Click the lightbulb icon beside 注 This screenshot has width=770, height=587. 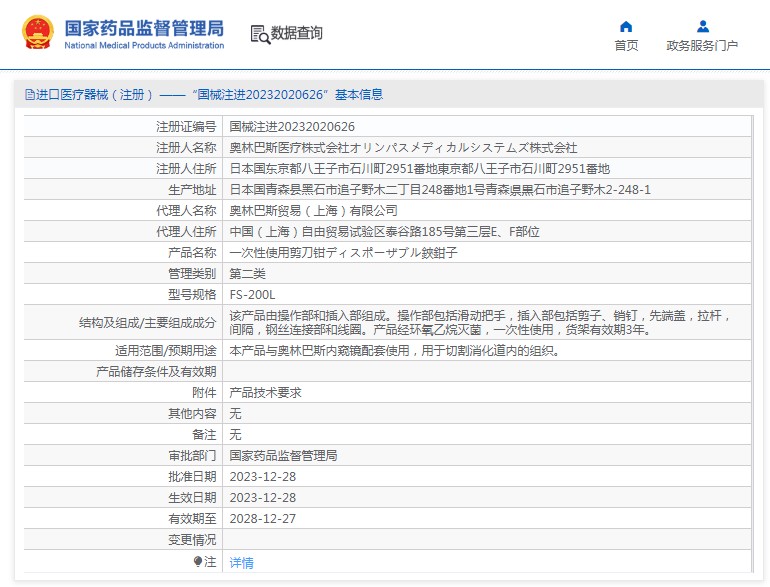[x=198, y=561]
